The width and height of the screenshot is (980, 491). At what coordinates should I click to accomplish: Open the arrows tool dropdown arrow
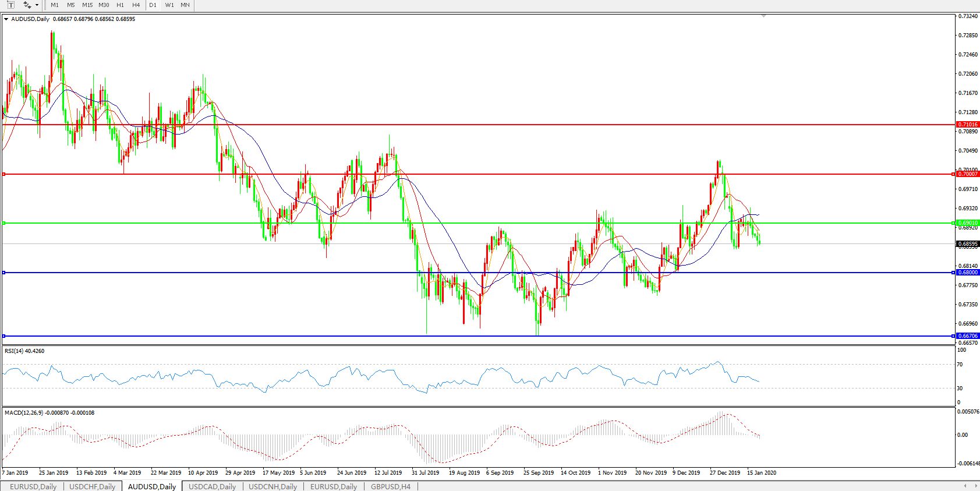(x=37, y=5)
